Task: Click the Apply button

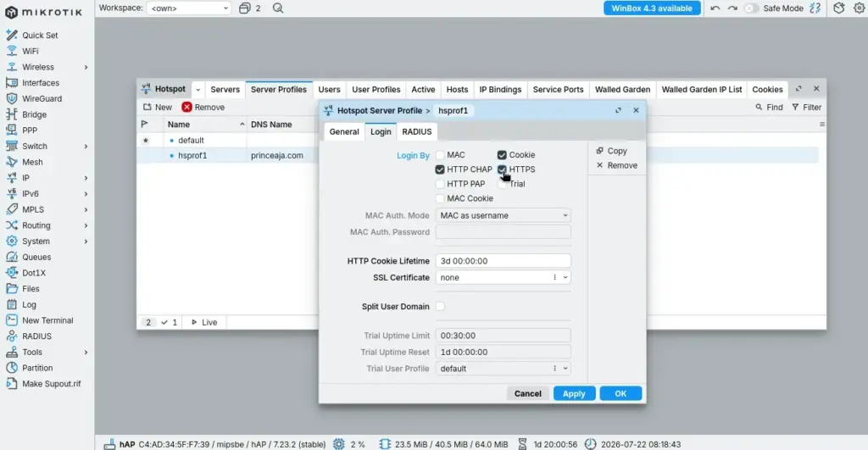Action: pos(574,393)
